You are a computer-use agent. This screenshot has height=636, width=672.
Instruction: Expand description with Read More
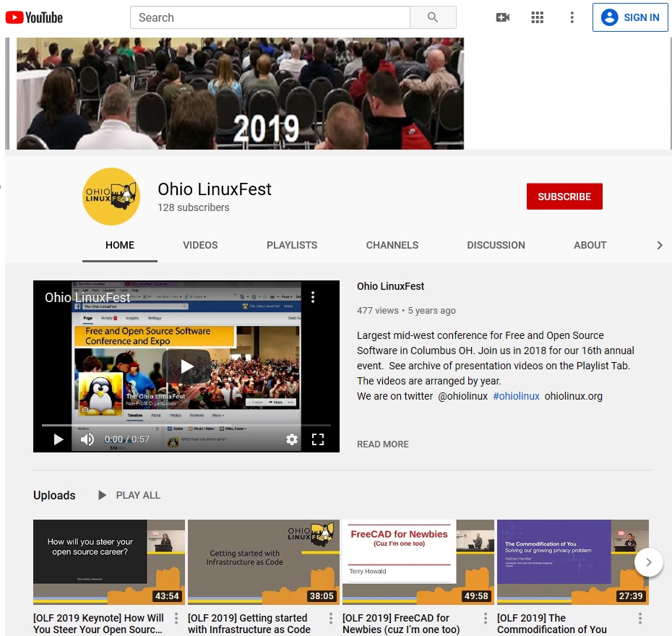coord(383,444)
